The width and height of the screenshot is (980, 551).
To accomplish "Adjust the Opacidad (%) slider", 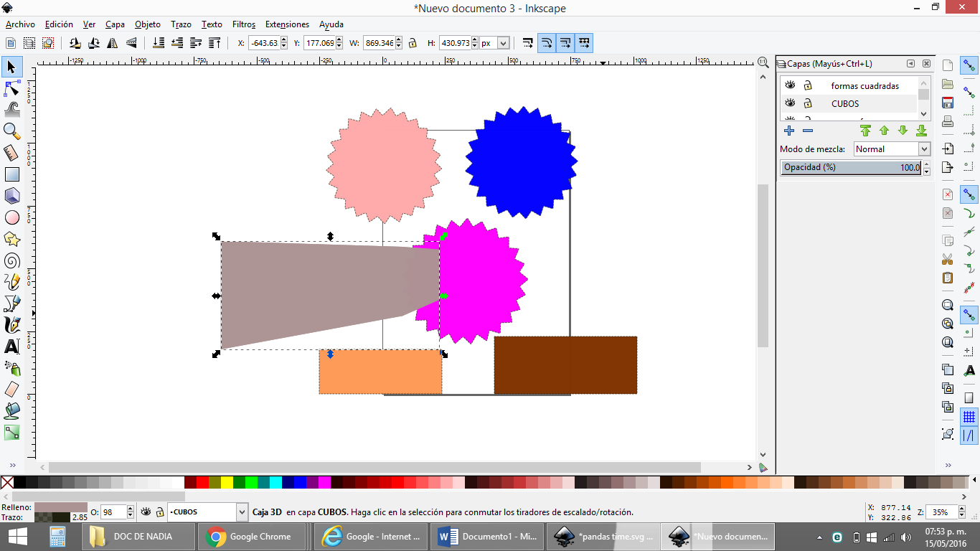I will click(851, 167).
